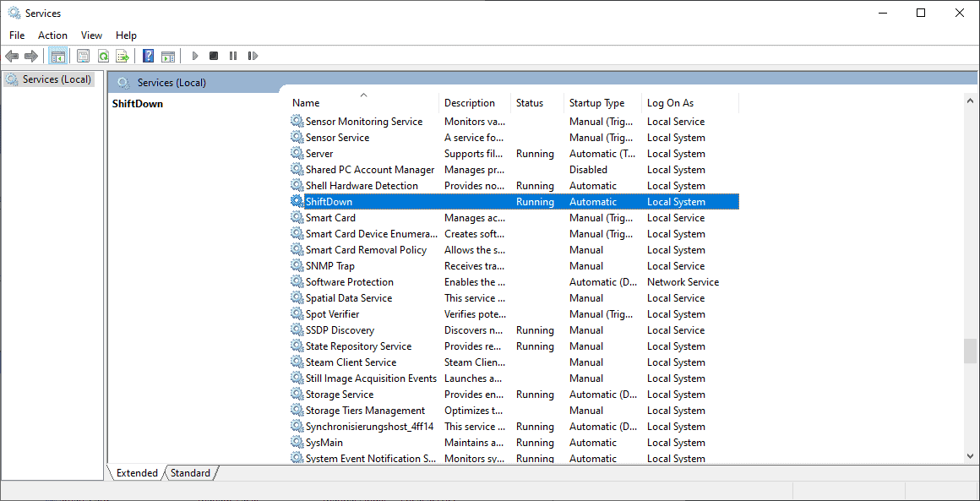Viewport: 980px width, 501px height.
Task: Open Properties from the toolbar
Action: [83, 56]
